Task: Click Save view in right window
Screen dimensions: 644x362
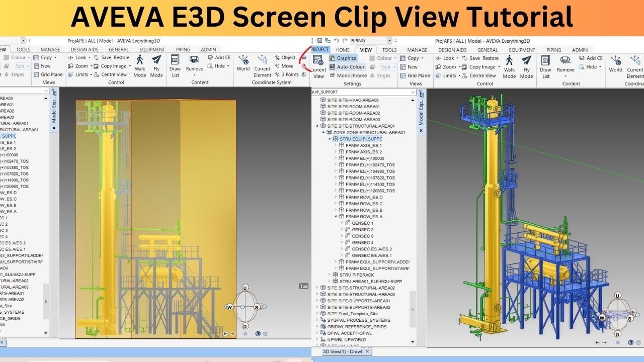Action: [x=470, y=58]
